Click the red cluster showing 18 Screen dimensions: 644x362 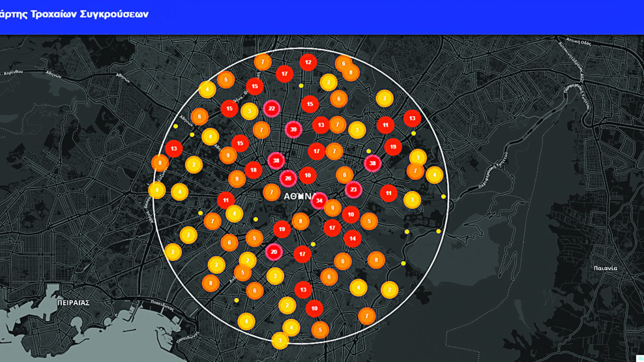tap(254, 170)
